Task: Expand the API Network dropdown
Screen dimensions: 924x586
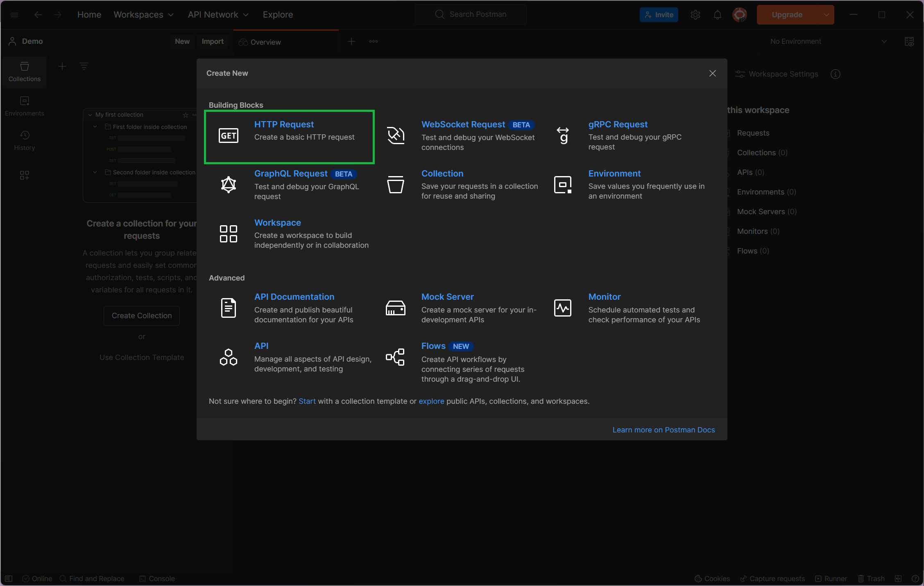Action: [x=218, y=15]
